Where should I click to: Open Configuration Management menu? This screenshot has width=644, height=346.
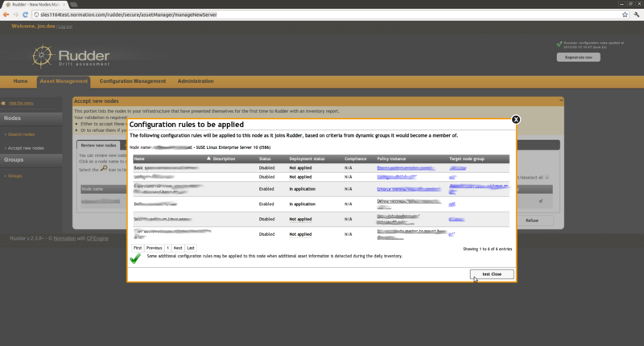point(133,81)
